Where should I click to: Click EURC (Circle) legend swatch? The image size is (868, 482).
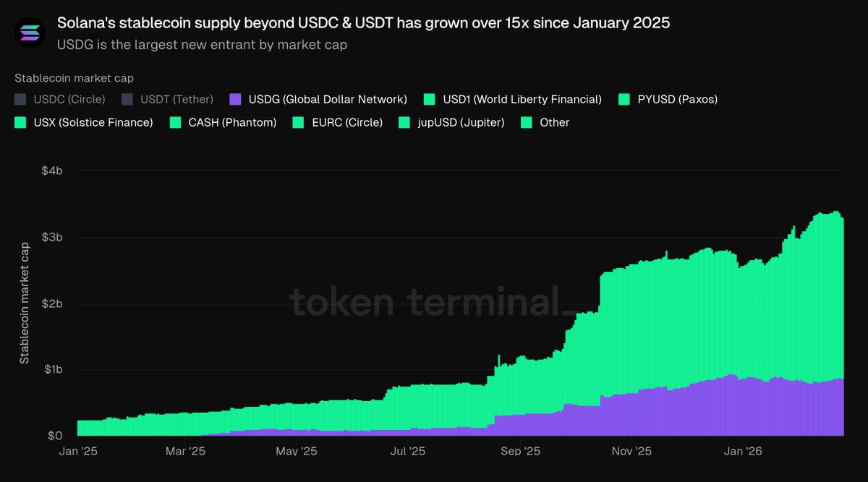298,122
